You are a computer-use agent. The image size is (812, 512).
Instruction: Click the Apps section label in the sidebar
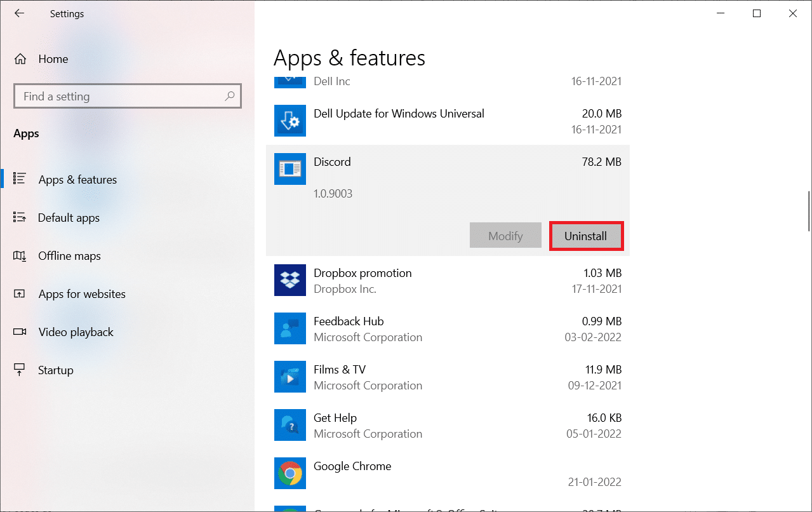(x=26, y=133)
